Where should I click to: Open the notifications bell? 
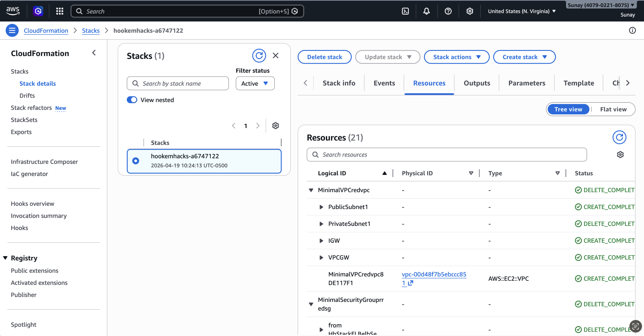427,11
